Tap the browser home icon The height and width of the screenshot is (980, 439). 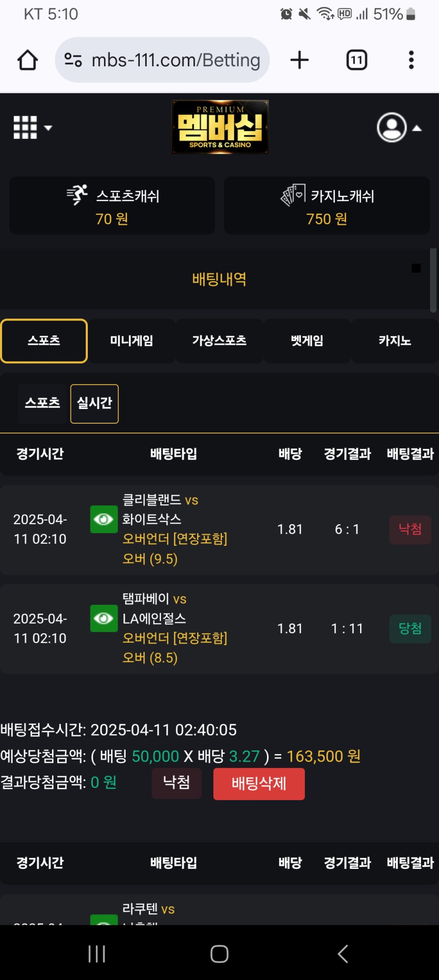pos(27,60)
